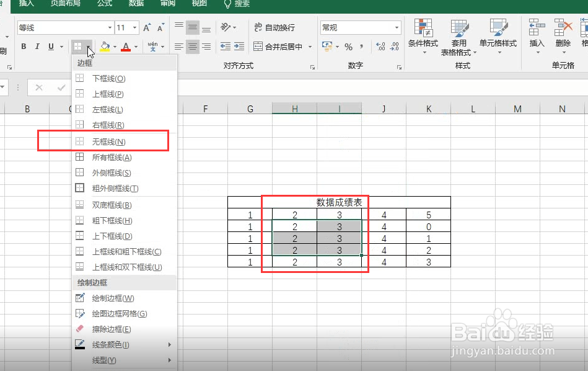Choose 无框线(N) no border
This screenshot has height=371, width=588.
pos(124,141)
